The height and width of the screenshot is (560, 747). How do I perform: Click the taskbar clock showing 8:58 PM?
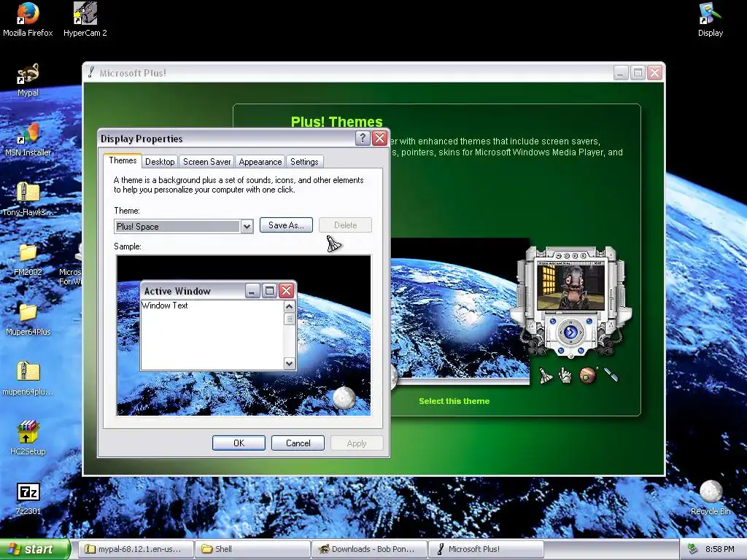tap(720, 549)
